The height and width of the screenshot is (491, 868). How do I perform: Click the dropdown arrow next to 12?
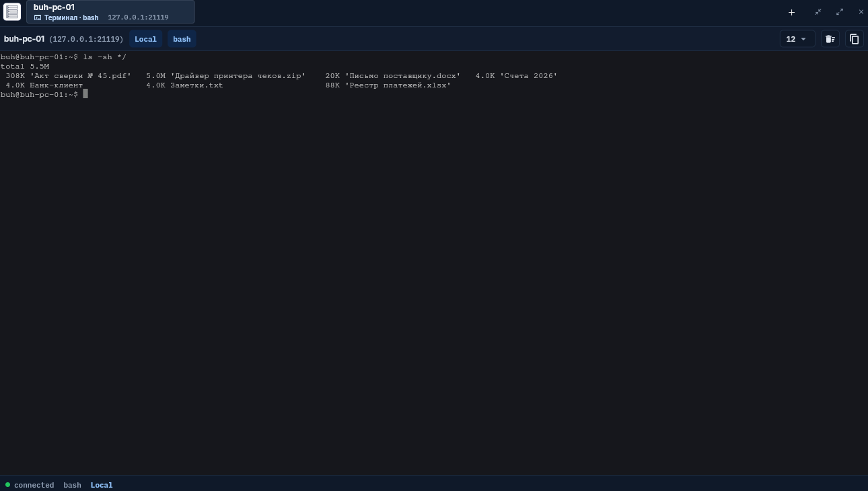pyautogui.click(x=803, y=39)
